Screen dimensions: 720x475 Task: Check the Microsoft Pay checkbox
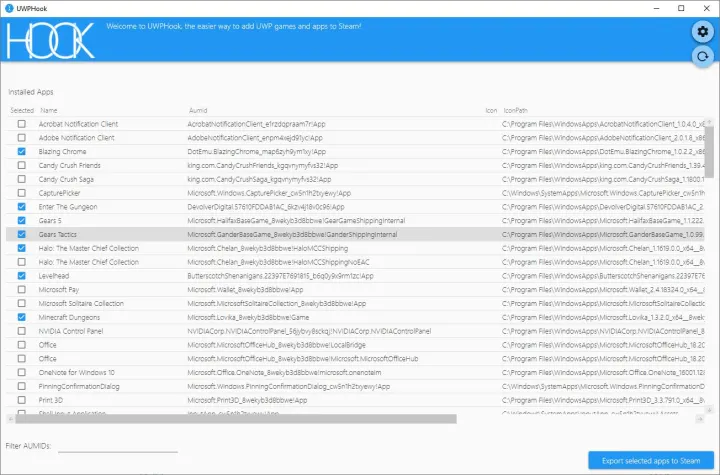pyautogui.click(x=22, y=289)
